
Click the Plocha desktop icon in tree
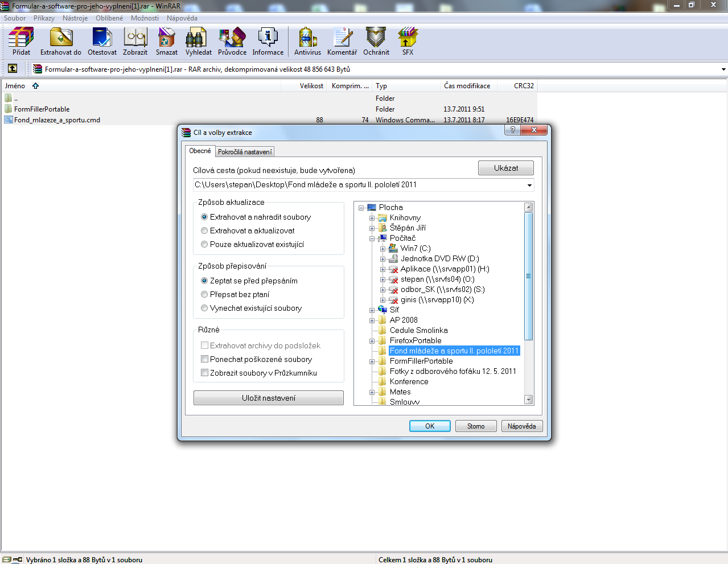coord(372,207)
